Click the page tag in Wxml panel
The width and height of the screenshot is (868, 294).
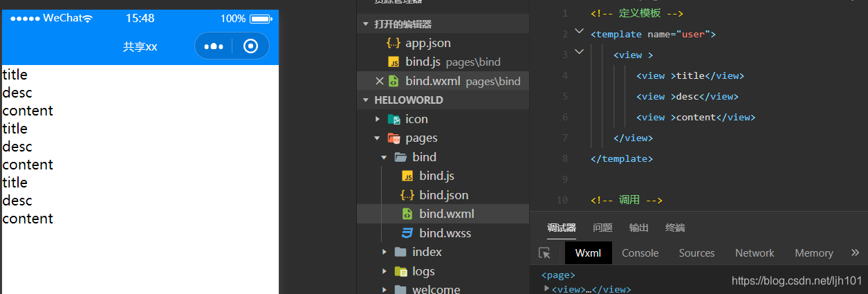(558, 275)
